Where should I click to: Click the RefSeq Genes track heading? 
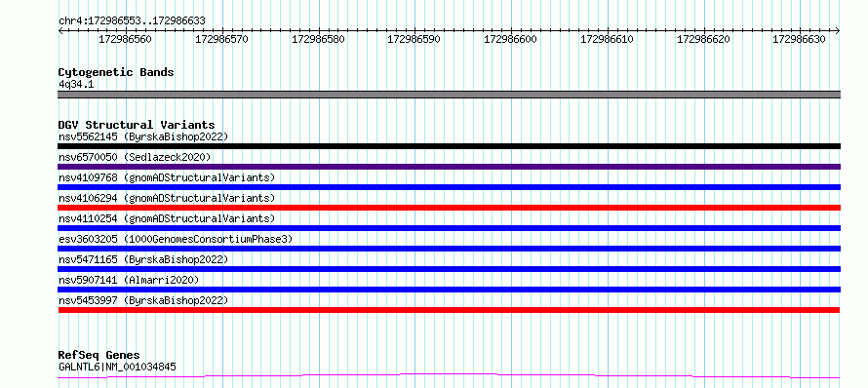tap(99, 355)
